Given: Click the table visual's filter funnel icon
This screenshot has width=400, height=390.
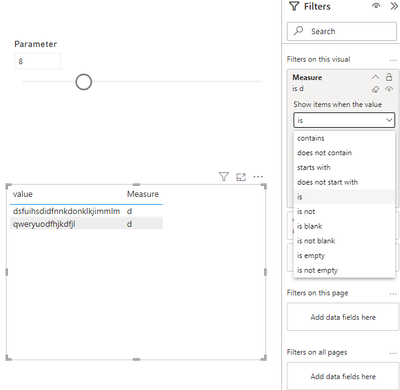Looking at the screenshot, I should click(x=224, y=177).
